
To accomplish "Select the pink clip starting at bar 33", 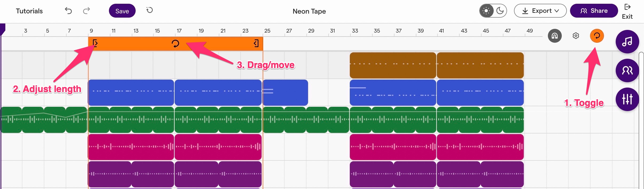I will (x=393, y=147).
